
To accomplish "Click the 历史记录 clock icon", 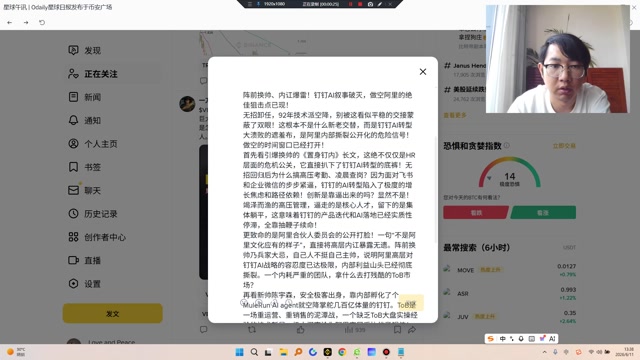I will coord(73,213).
